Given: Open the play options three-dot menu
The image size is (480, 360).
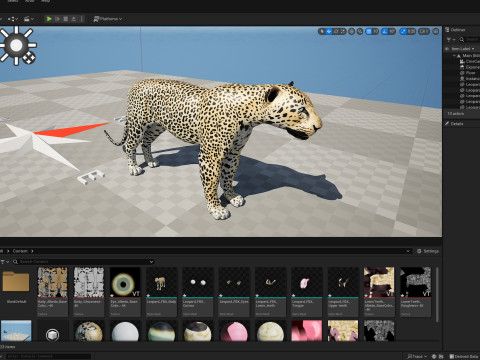Looking at the screenshot, I should point(81,19).
